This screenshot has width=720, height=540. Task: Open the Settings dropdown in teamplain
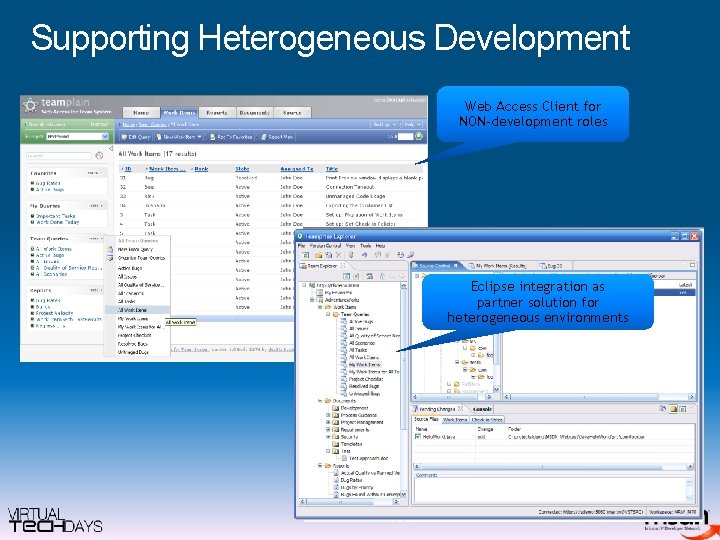tap(386, 124)
